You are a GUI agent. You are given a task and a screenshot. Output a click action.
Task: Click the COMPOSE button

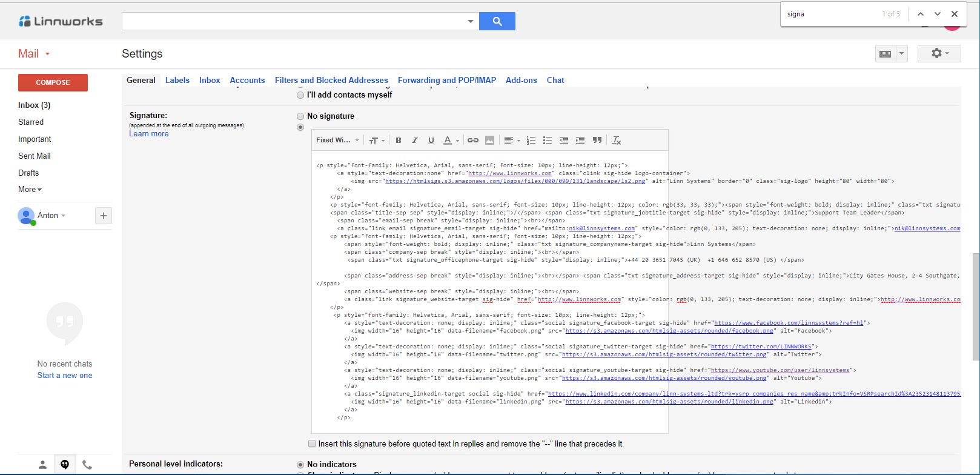[53, 82]
